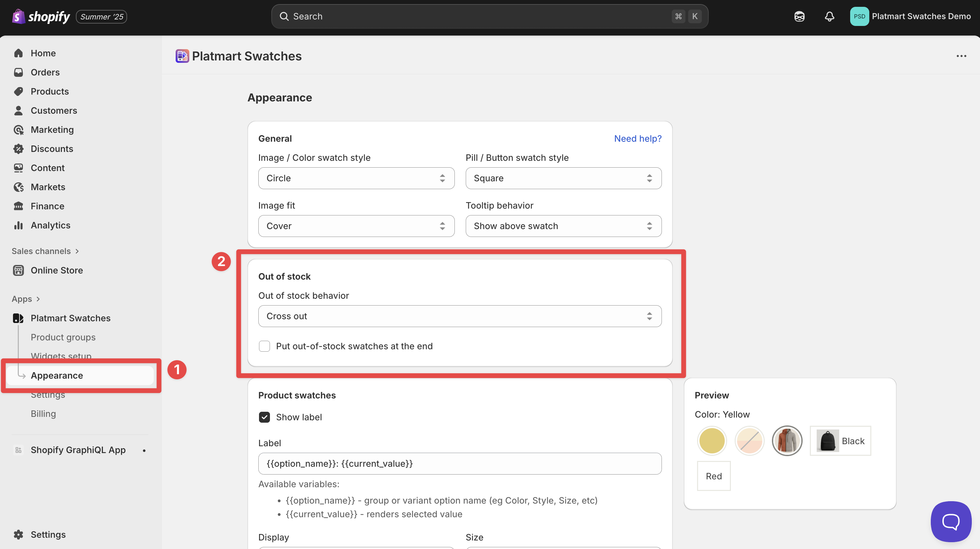Viewport: 980px width, 549px height.
Task: Click the Summer '25 badge
Action: pos(101,16)
